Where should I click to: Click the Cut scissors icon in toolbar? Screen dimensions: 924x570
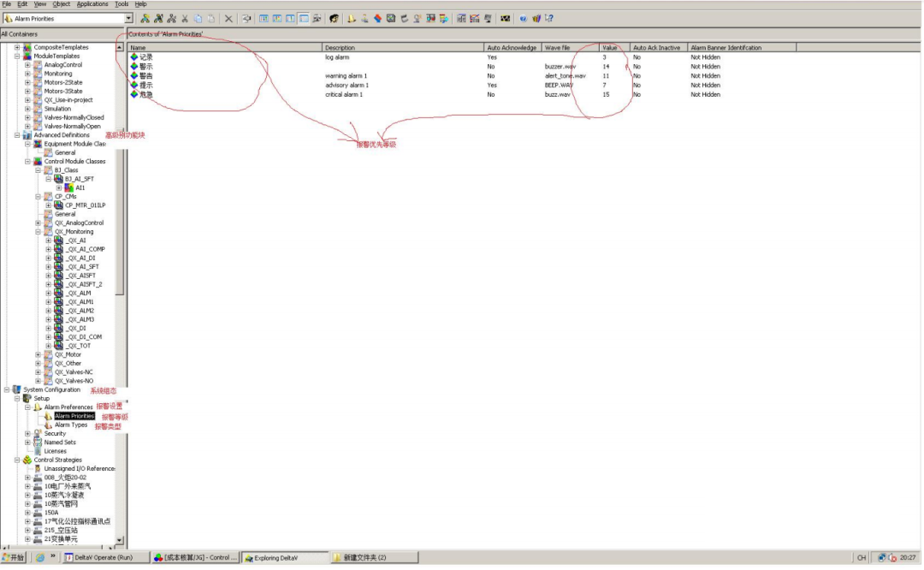[185, 18]
